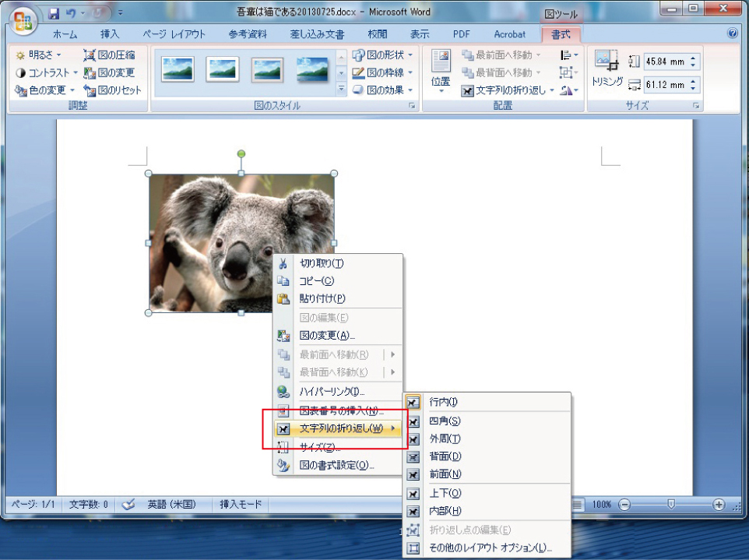Select 上下 top and bottom wrap
The image size is (749, 560).
487,493
